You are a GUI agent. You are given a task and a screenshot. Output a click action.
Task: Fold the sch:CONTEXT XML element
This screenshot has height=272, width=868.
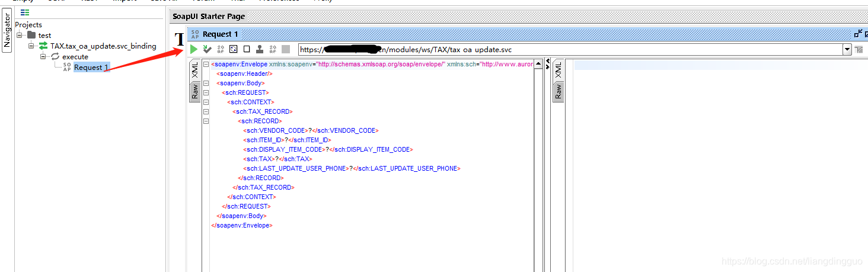click(206, 102)
